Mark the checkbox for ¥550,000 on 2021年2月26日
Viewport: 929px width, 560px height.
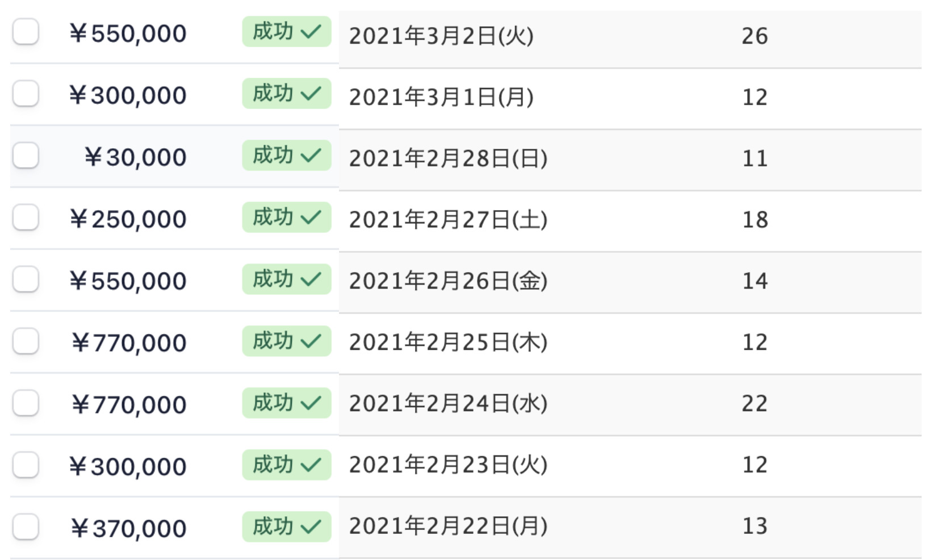26,279
